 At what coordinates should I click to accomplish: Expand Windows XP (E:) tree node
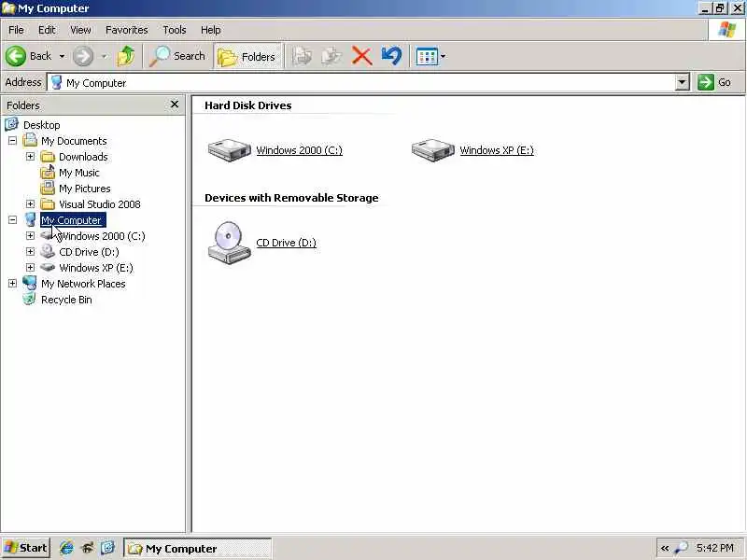30,268
